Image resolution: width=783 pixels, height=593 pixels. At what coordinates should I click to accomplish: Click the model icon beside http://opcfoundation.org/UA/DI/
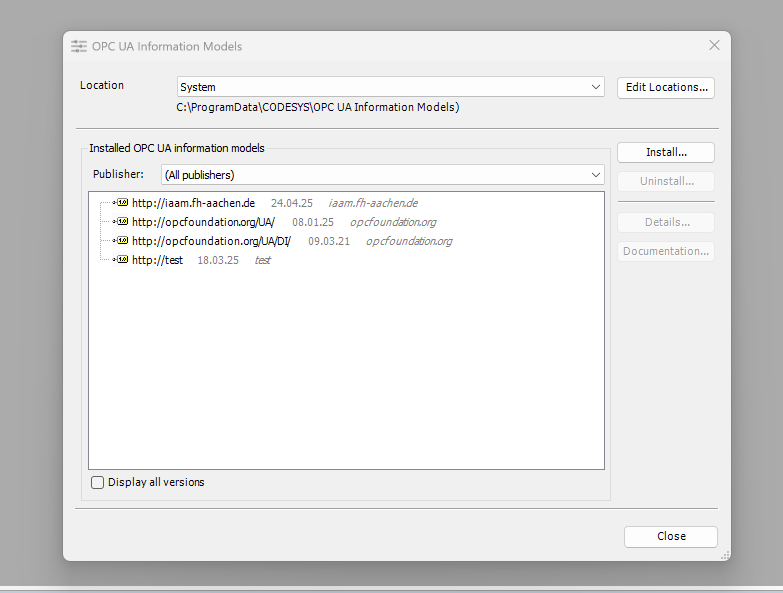coord(121,241)
